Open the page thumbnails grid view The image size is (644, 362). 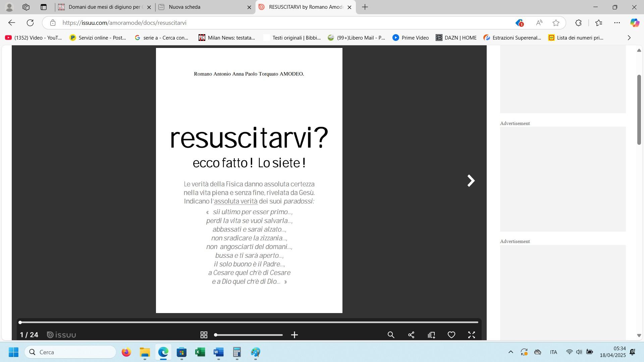204,335
